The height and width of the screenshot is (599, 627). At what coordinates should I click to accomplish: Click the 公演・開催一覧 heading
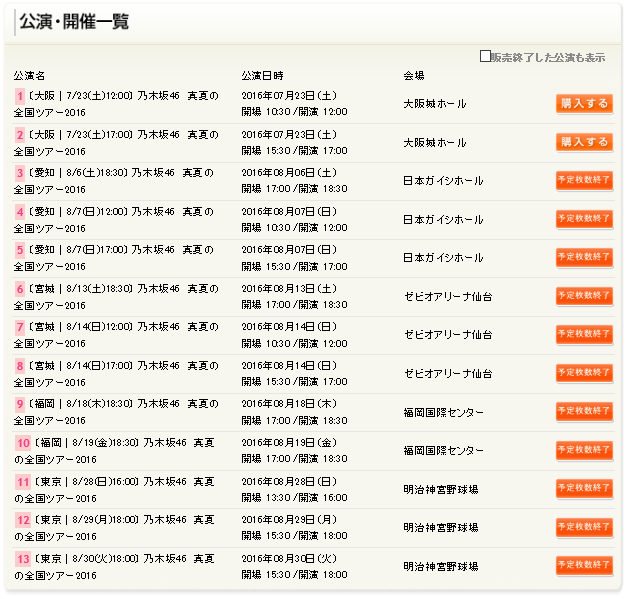click(x=74, y=22)
